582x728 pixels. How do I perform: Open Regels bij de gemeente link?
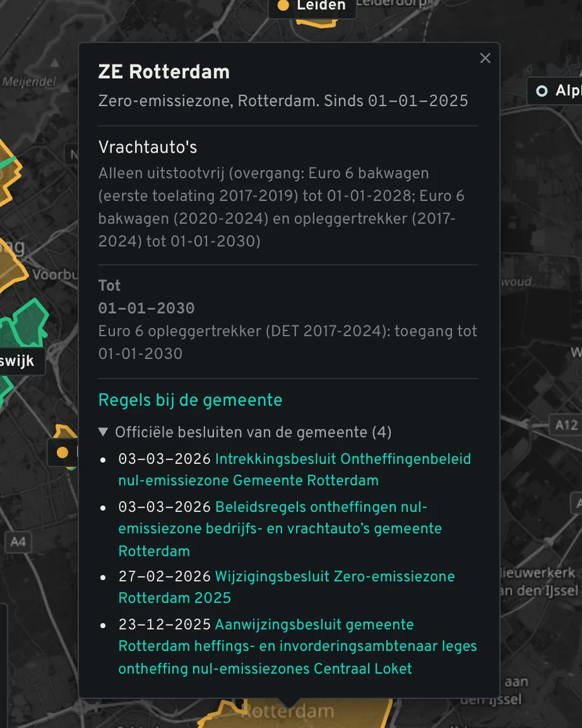pyautogui.click(x=190, y=400)
